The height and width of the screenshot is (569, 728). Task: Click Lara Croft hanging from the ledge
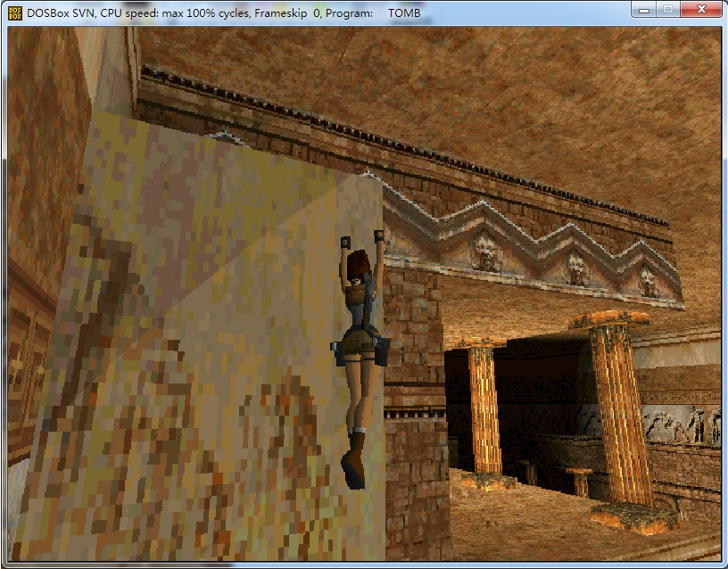[x=361, y=359]
